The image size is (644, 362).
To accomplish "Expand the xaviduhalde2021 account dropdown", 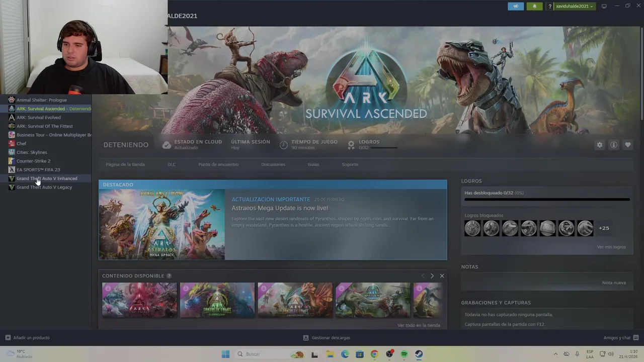I will [575, 6].
